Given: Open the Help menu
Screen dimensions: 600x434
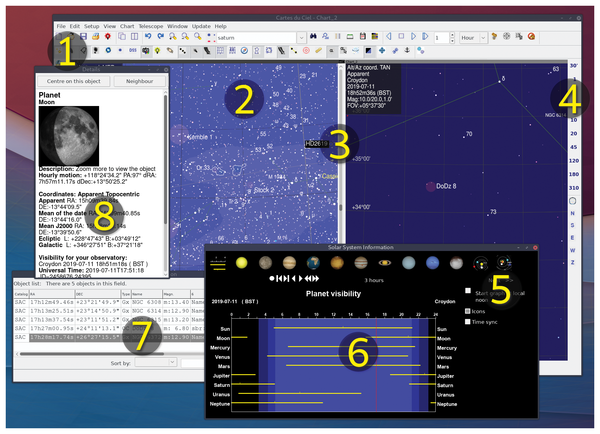Looking at the screenshot, I should [x=220, y=26].
